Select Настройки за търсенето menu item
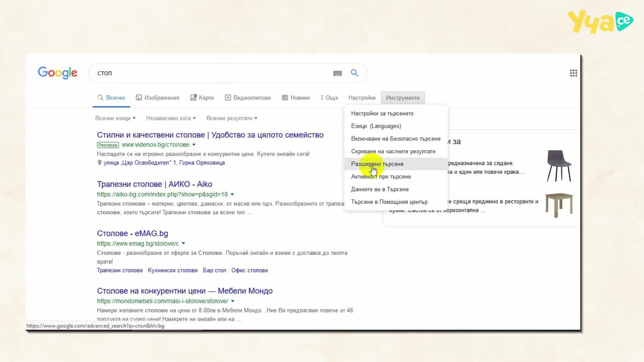The width and height of the screenshot is (644, 362). click(x=396, y=113)
